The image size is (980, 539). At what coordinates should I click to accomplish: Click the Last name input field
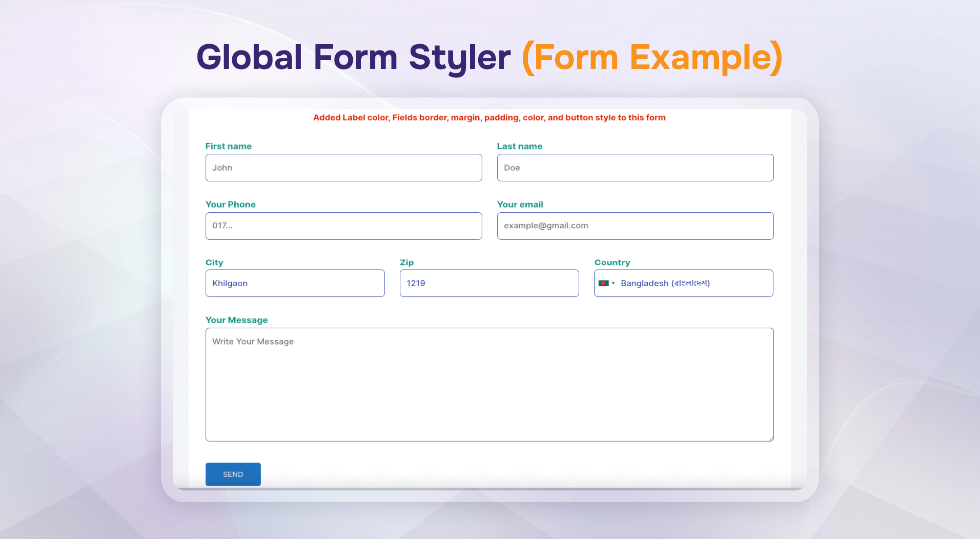click(x=635, y=168)
